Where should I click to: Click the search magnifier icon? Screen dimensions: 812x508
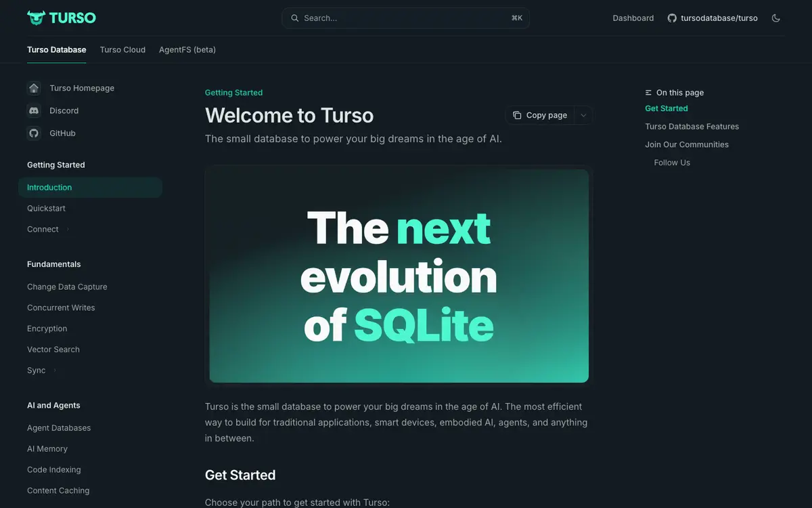(x=294, y=18)
